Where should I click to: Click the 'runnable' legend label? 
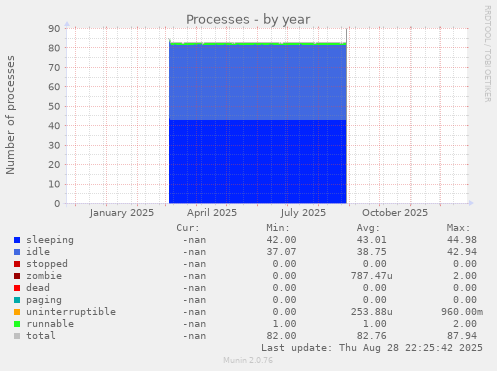coord(50,324)
